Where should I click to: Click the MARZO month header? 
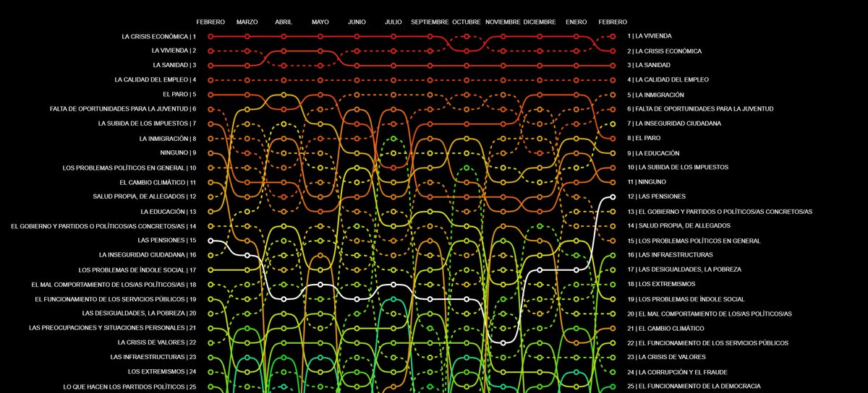[247, 22]
